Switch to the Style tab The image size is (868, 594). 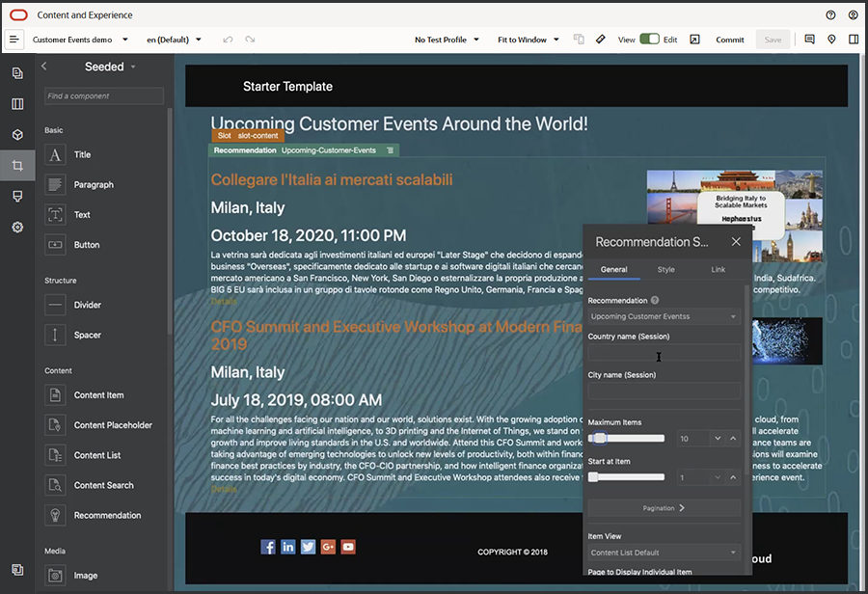coord(665,270)
